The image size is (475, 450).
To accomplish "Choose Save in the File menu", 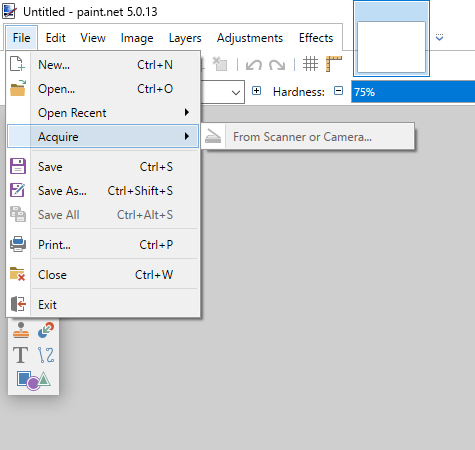I will click(x=103, y=167).
